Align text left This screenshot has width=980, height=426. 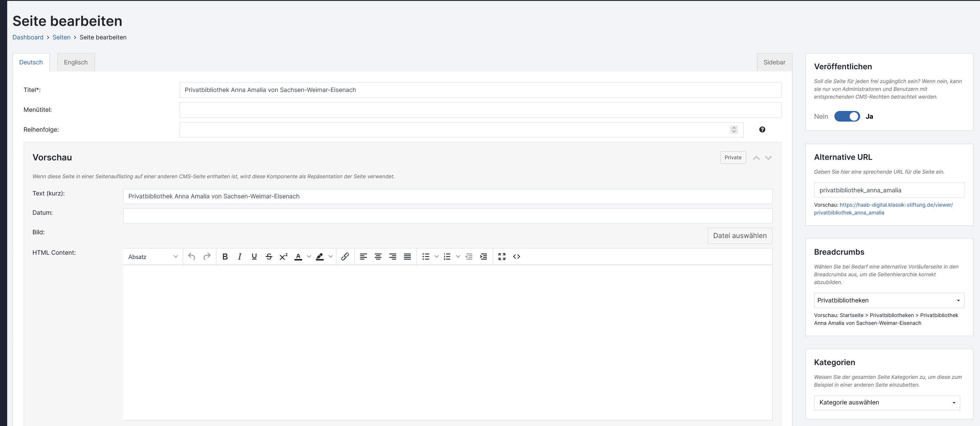click(x=363, y=257)
